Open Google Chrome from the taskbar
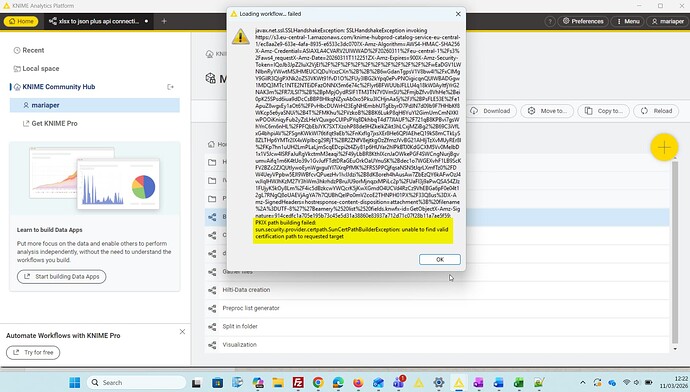The height and width of the screenshot is (392, 690). [318, 383]
